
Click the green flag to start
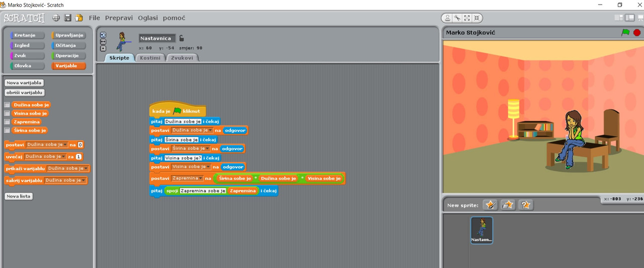(x=625, y=32)
